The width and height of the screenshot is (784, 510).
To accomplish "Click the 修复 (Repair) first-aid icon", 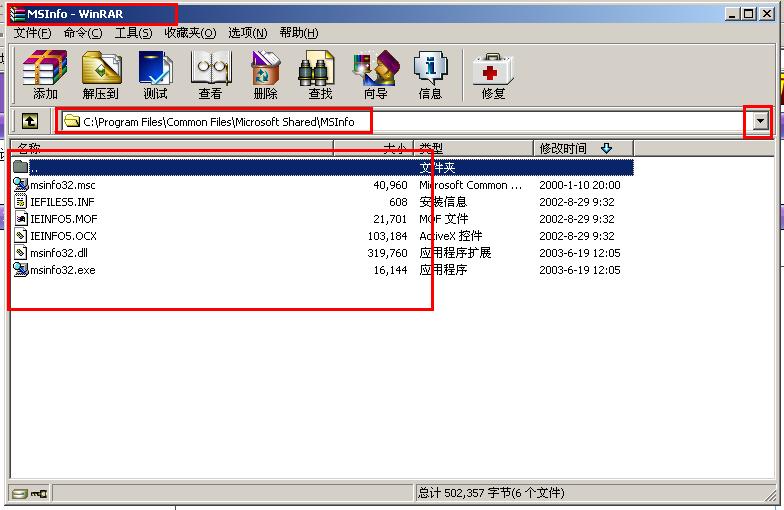I will tap(492, 68).
